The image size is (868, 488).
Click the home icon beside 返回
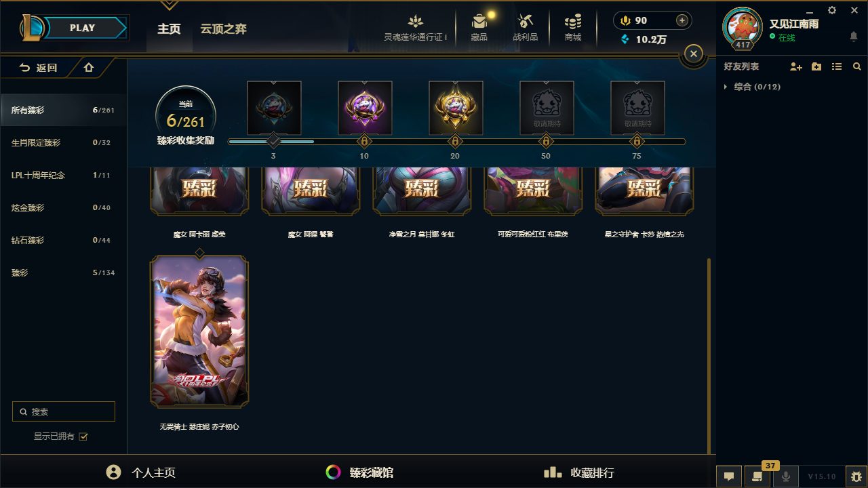point(89,68)
